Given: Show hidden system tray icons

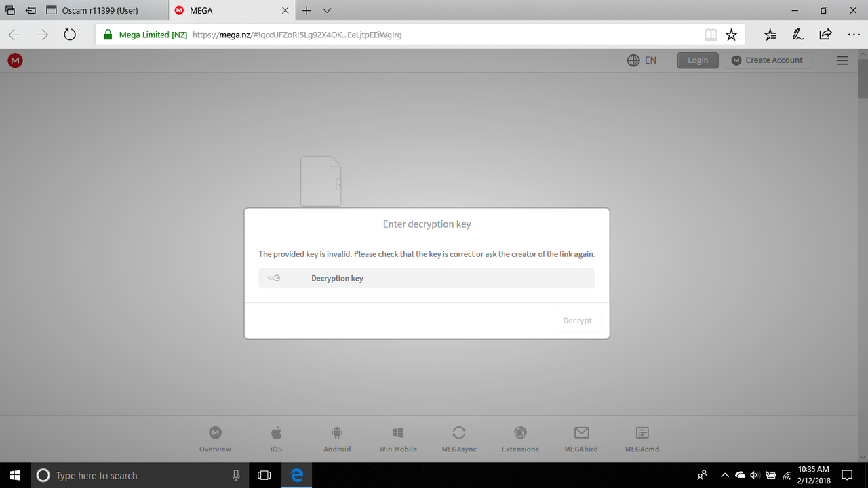Looking at the screenshot, I should tap(724, 475).
